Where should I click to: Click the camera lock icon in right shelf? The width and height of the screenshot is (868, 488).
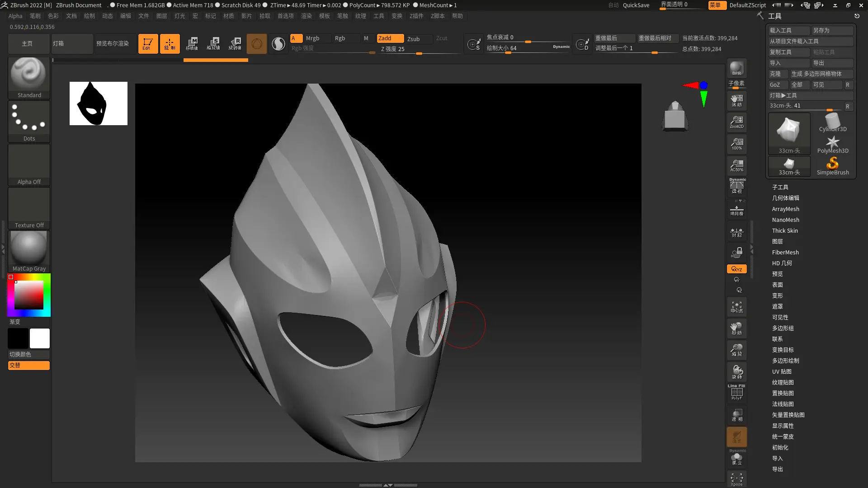pos(736,252)
